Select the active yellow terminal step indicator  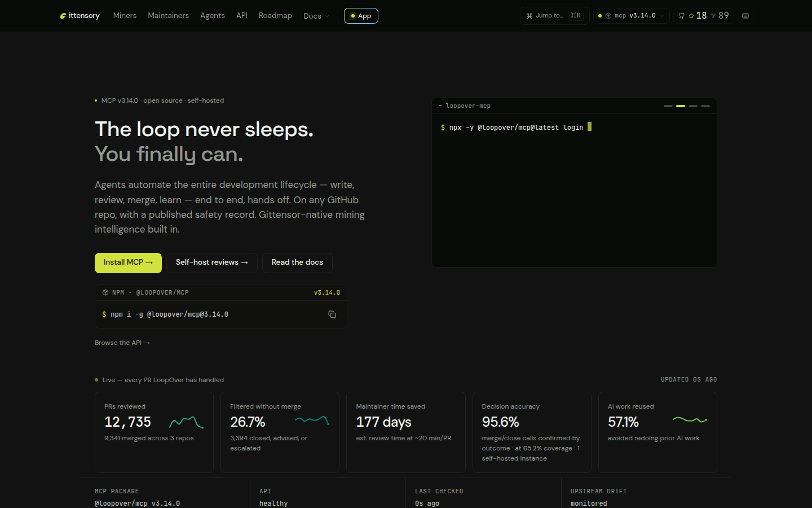(681, 106)
